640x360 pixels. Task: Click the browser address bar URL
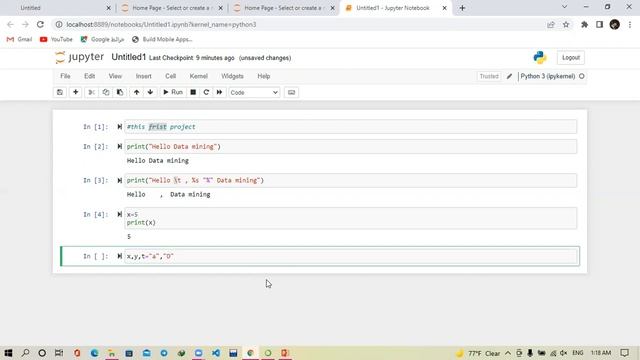point(161,24)
